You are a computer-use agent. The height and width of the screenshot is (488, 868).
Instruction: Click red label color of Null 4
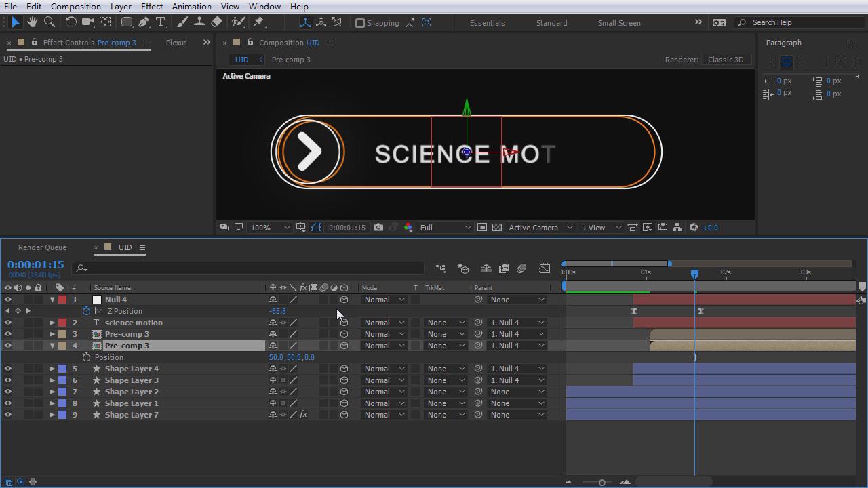coord(62,300)
